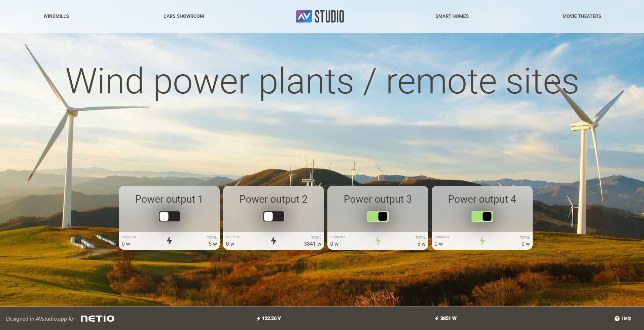Click the AV Studio logo

coord(320,16)
